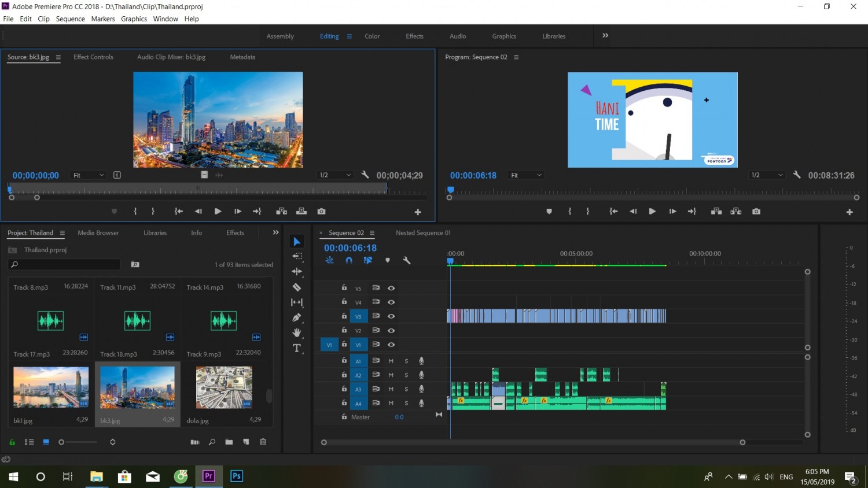Open Program monitor wrench settings
Screen dimensions: 868x488
(797, 175)
